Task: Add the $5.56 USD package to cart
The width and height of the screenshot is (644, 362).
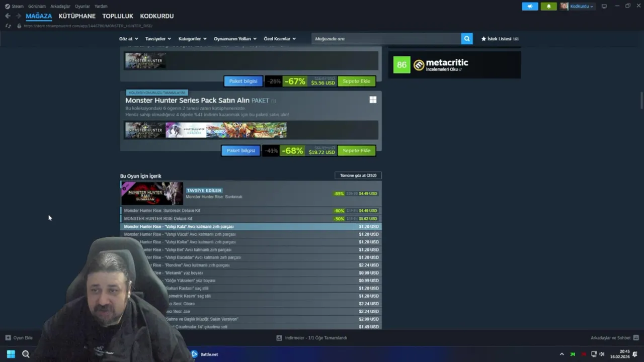Action: [357, 81]
